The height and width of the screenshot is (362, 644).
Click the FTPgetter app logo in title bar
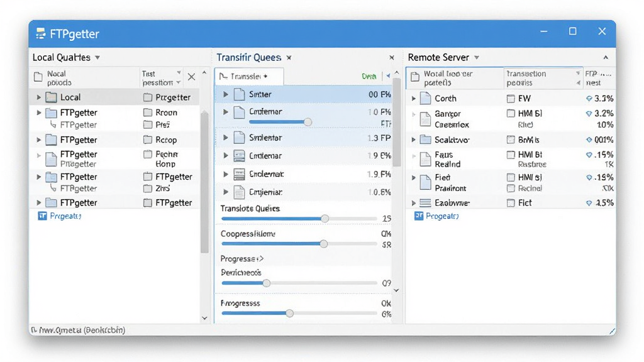point(40,34)
